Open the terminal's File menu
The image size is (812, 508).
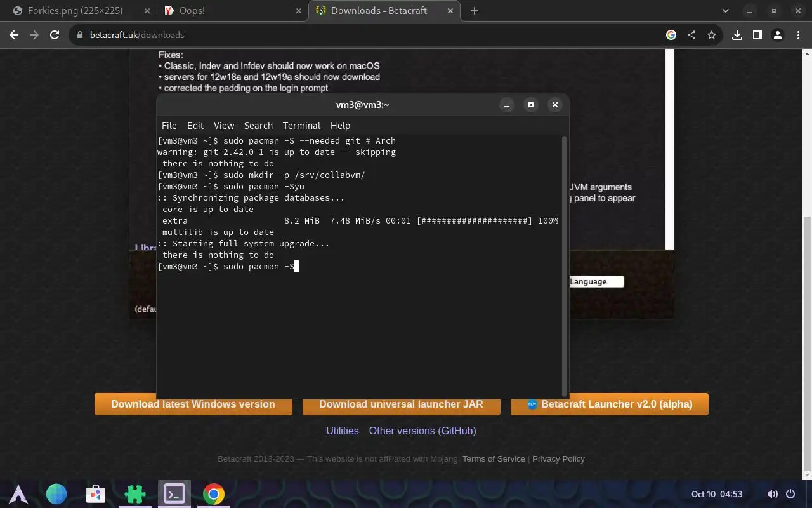point(169,126)
